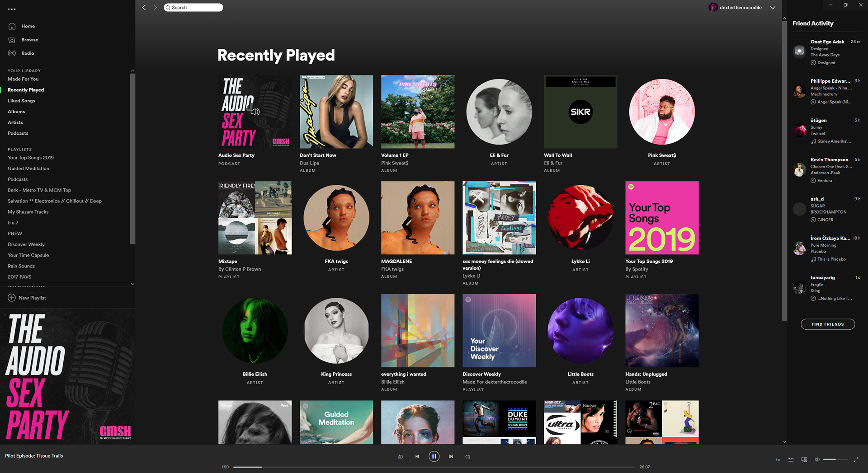Click the Clinton P Brown link under Mixtape
Viewport: 868px width, 473px height.
[243, 269]
